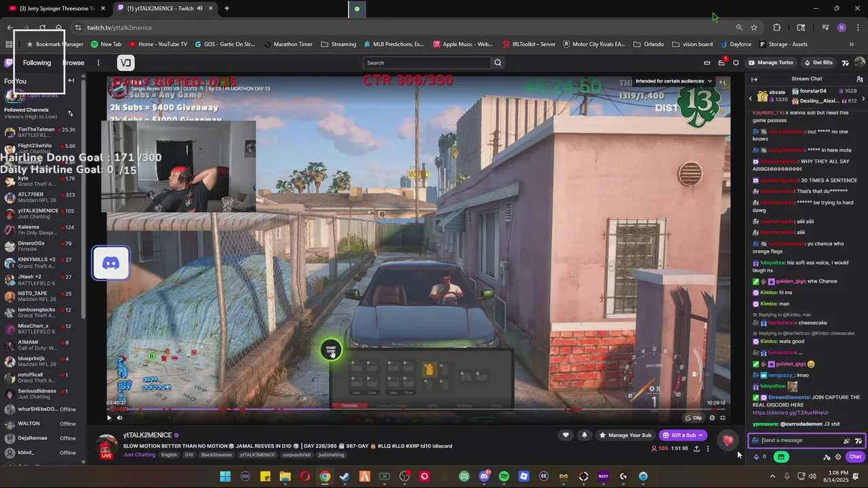The width and height of the screenshot is (868, 488).
Task: Collapse the For You sidebar
Action: click(71, 81)
